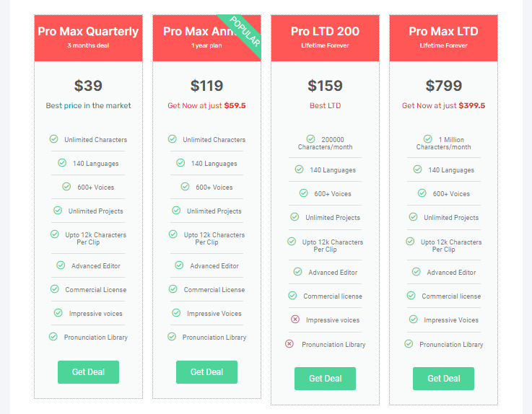
Task: Click the check icon beside 200000 Characters/month
Action: pyautogui.click(x=310, y=138)
